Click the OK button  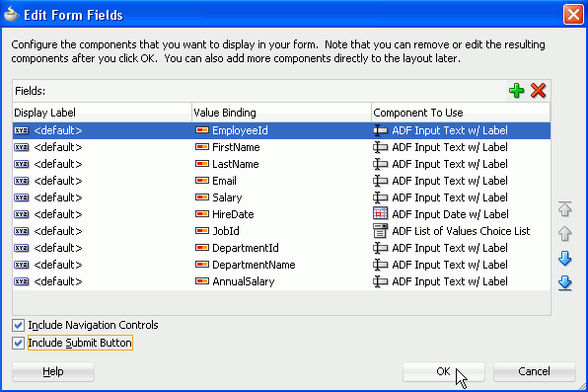click(444, 371)
